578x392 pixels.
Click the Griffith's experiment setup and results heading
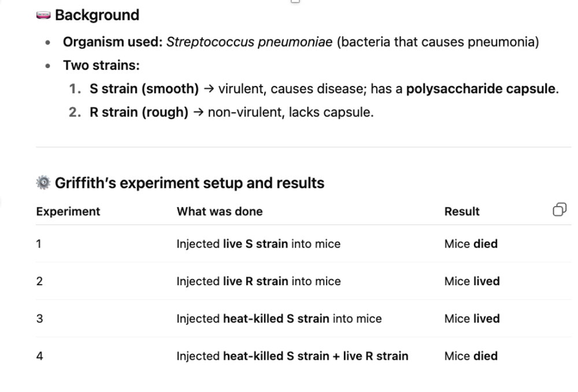[x=190, y=184]
